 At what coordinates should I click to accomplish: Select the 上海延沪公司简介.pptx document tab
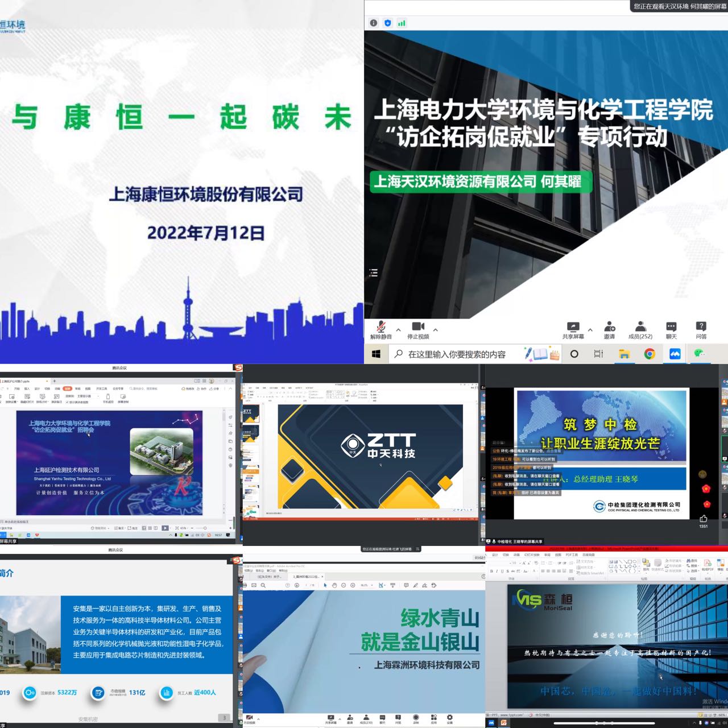tap(16, 381)
